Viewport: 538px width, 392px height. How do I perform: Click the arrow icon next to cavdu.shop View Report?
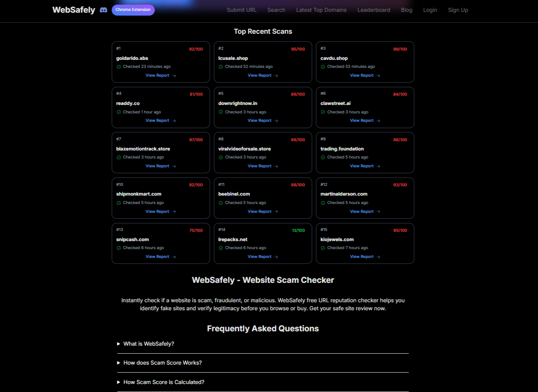(x=378, y=75)
